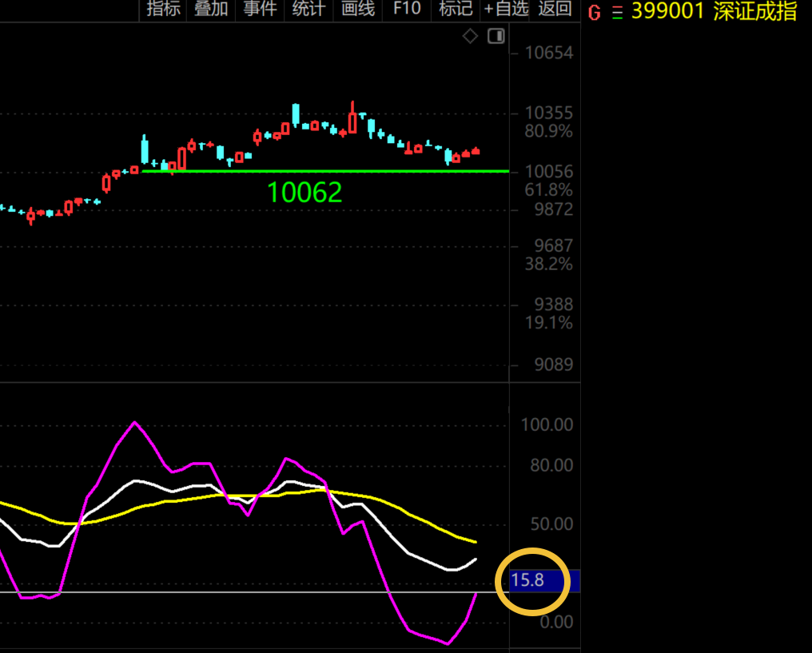Click the 返回 back button

click(x=555, y=9)
